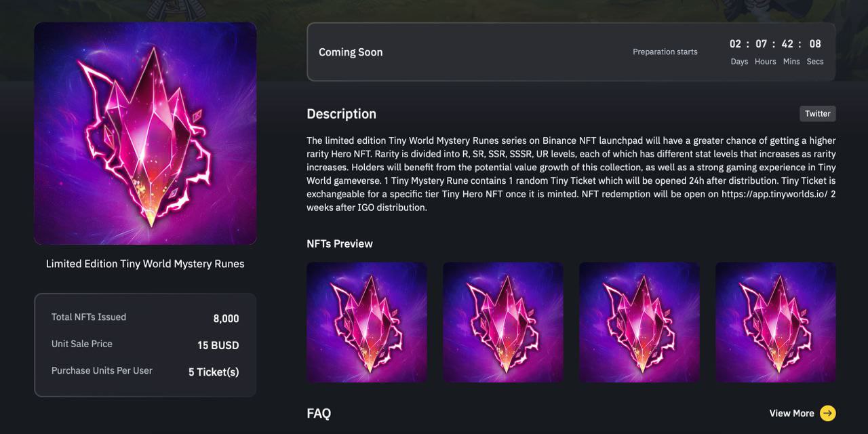Screen dimensions: 868x434
Task: Click the Limited Edition Tiny World Mystery Runes title
Action: pyautogui.click(x=145, y=264)
